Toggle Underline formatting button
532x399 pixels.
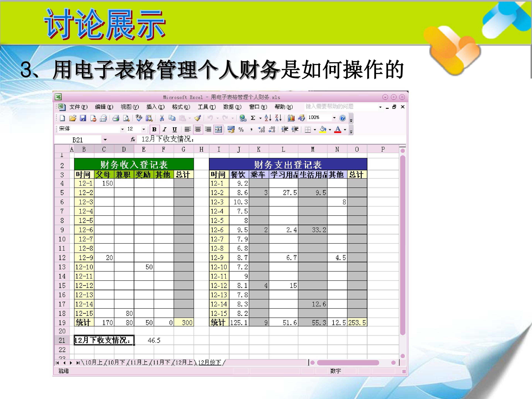[x=175, y=129]
